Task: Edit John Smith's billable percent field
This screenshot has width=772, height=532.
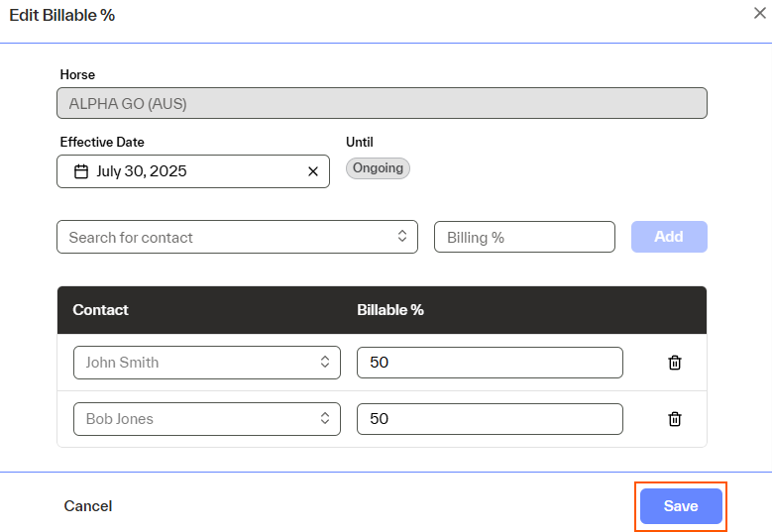Action: (x=490, y=363)
